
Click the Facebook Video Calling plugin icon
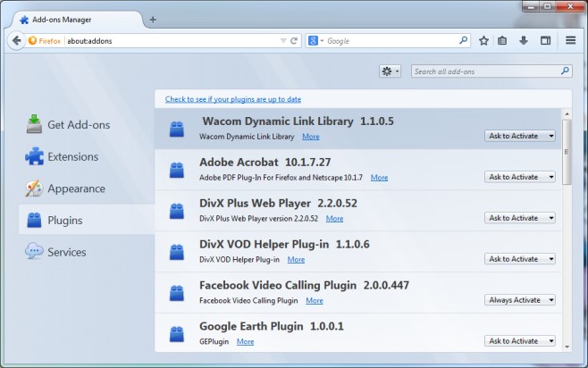click(177, 293)
